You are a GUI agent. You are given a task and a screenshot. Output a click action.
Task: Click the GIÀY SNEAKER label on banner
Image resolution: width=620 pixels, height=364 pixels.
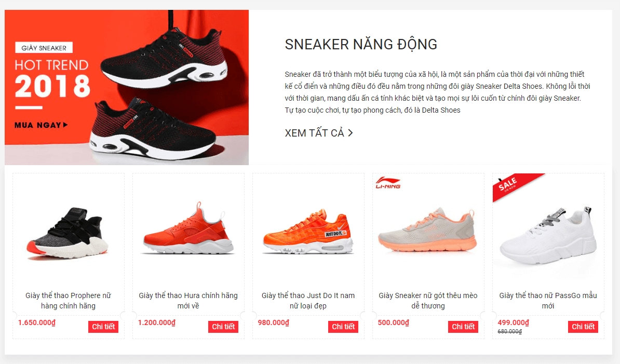pyautogui.click(x=44, y=48)
